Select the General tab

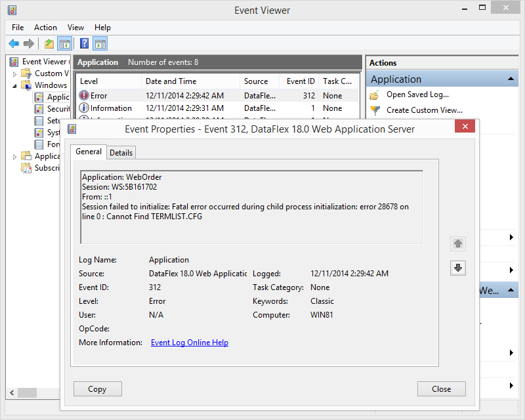pyautogui.click(x=89, y=152)
